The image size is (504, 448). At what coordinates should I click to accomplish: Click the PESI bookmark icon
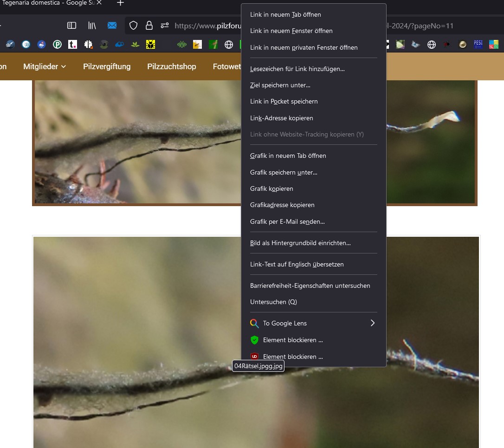pos(478,45)
